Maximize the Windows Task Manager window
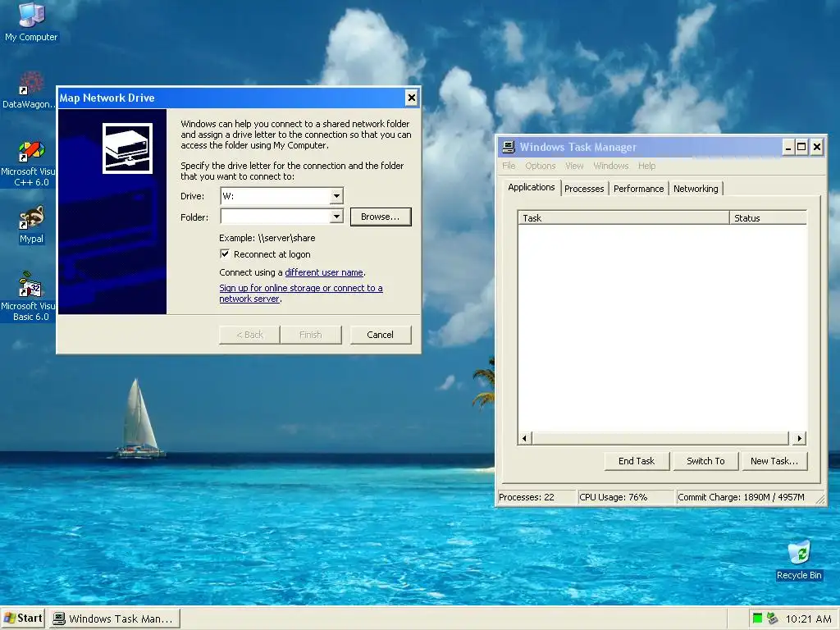Screen dimensions: 840x630 point(801,147)
